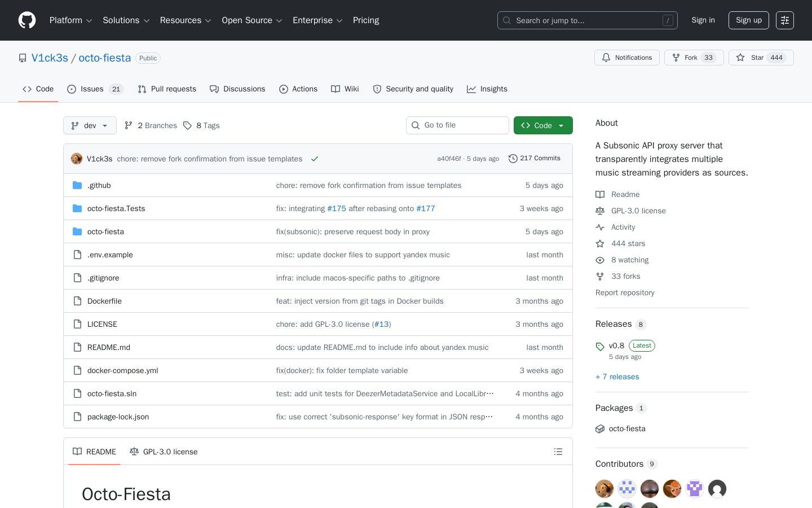Image resolution: width=812 pixels, height=508 pixels.
Task: Open the octo-fiesta repository name link
Action: [x=105, y=58]
